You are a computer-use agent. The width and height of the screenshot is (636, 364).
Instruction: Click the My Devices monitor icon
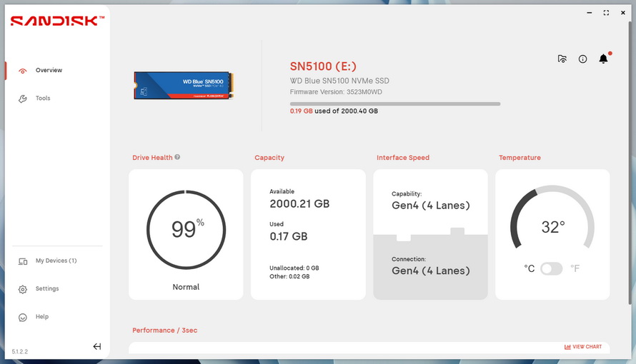point(23,261)
